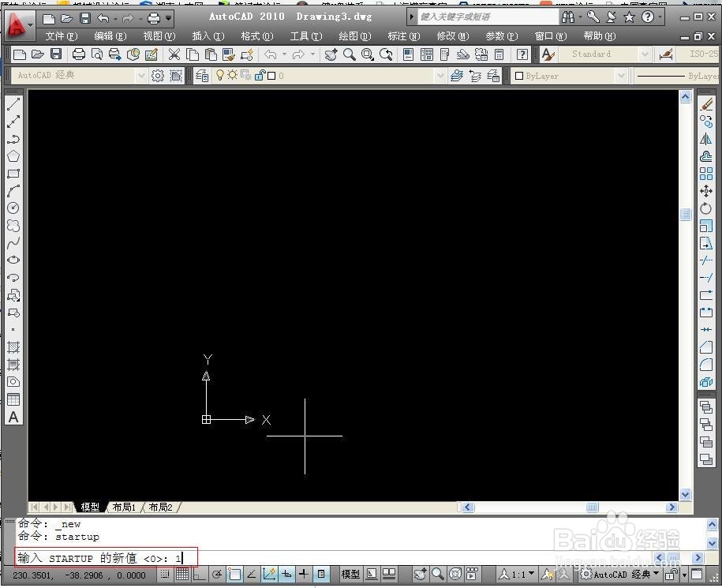Open the 文件(F) menu
The width and height of the screenshot is (722, 588).
tap(62, 36)
